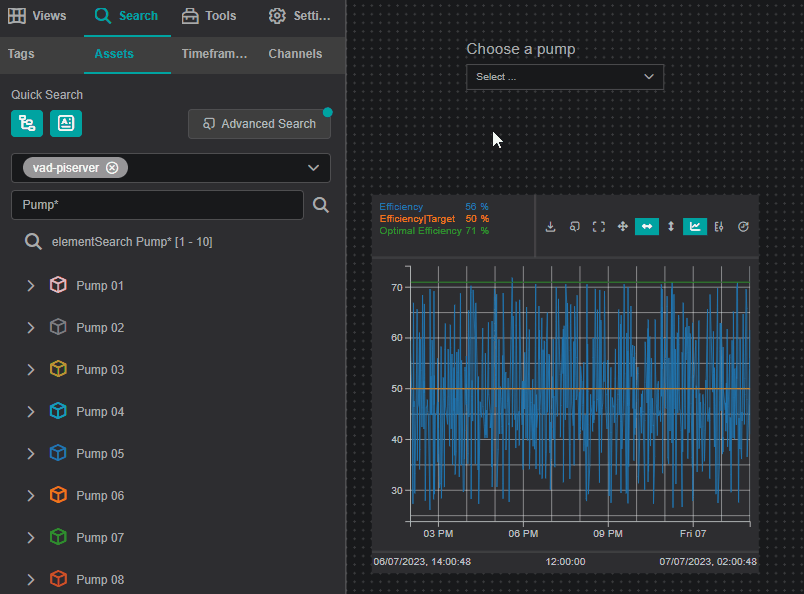Switch to the Channels tab
This screenshot has height=594, width=804.
[295, 54]
